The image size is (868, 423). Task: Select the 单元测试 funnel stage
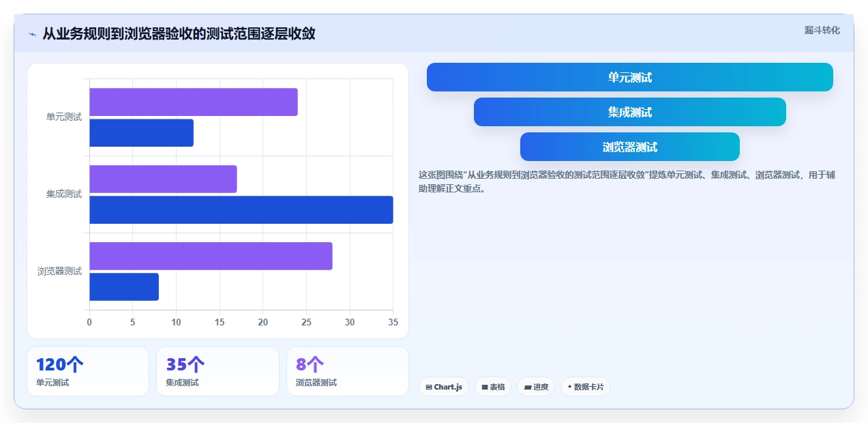coord(629,77)
